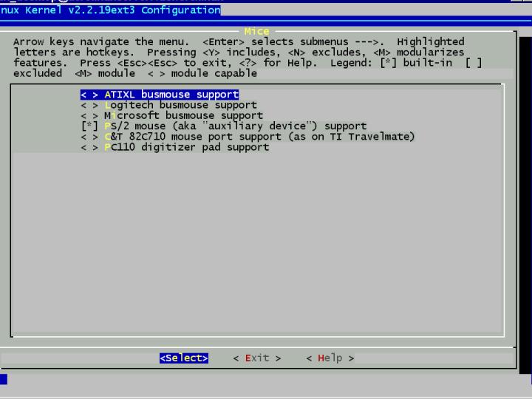
Task: Click the Mice menu title
Action: click(256, 32)
